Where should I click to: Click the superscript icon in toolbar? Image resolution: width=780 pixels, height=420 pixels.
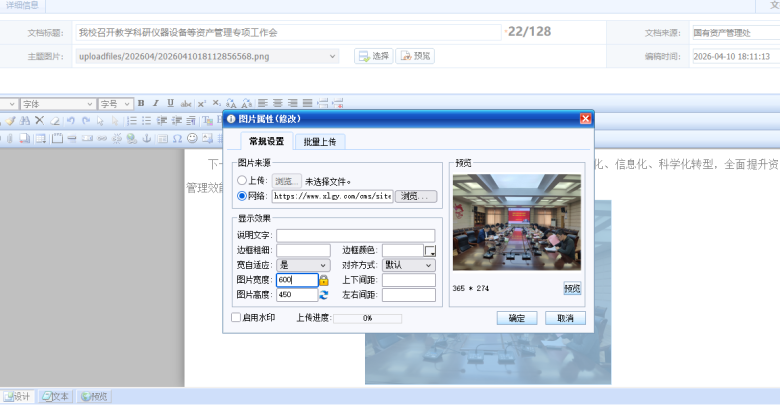(201, 103)
